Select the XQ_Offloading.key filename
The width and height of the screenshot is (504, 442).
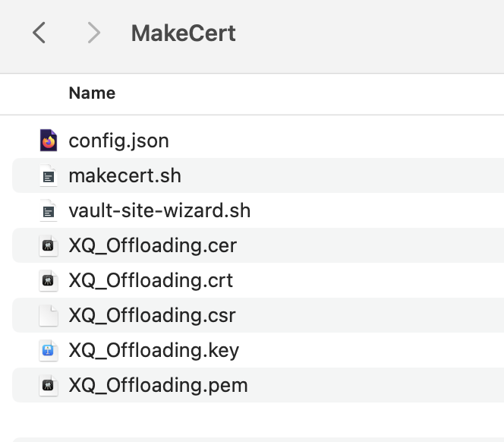(153, 351)
